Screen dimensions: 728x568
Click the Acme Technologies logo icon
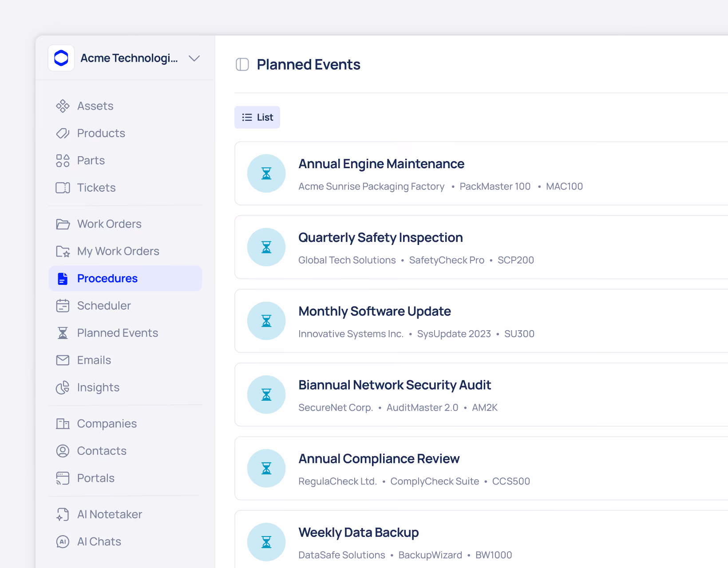coord(61,58)
